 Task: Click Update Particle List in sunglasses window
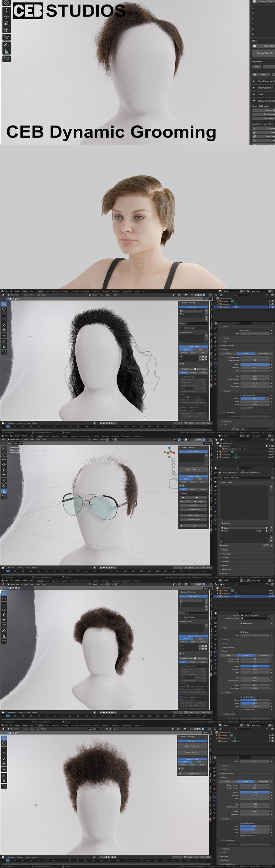[x=193, y=470]
